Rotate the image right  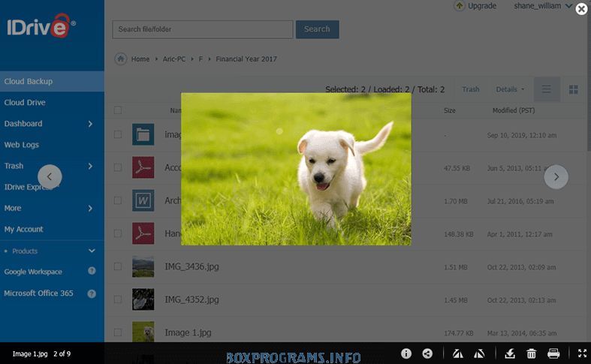478,353
